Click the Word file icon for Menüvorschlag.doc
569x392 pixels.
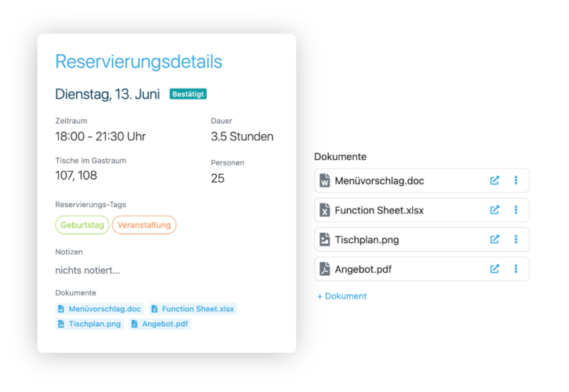[325, 180]
